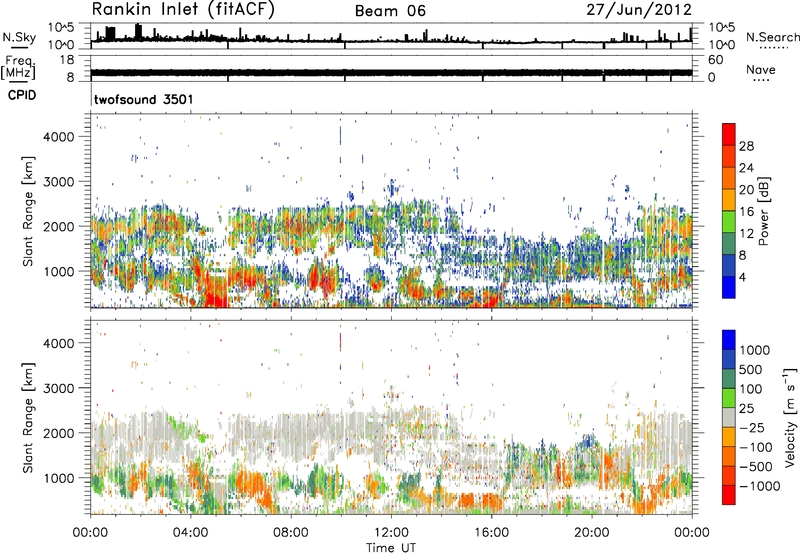Screen dimensions: 800x554
Task: Click the '-1000' value on Velocity scale
Action: 760,486
